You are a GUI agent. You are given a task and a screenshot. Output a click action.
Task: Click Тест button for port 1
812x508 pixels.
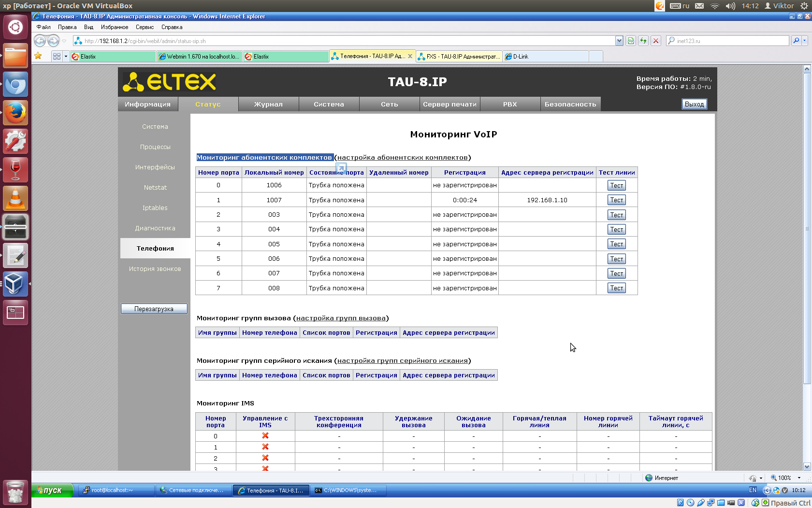click(x=617, y=200)
